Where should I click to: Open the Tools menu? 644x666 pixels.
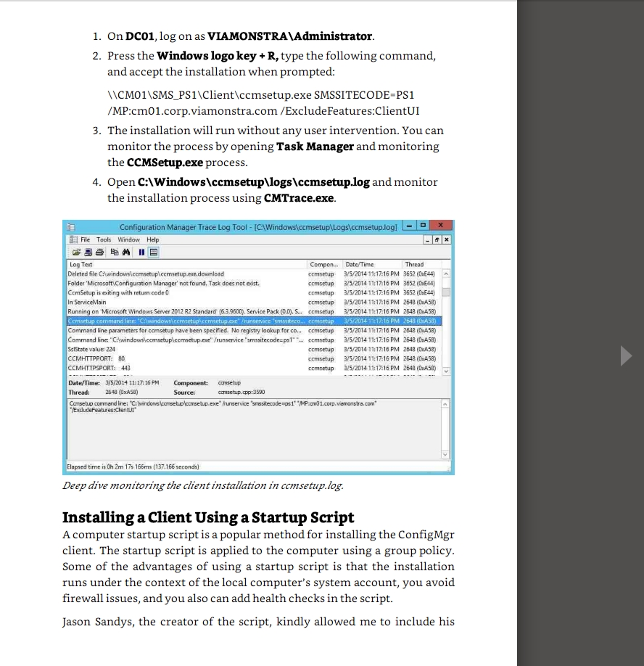[x=104, y=239]
